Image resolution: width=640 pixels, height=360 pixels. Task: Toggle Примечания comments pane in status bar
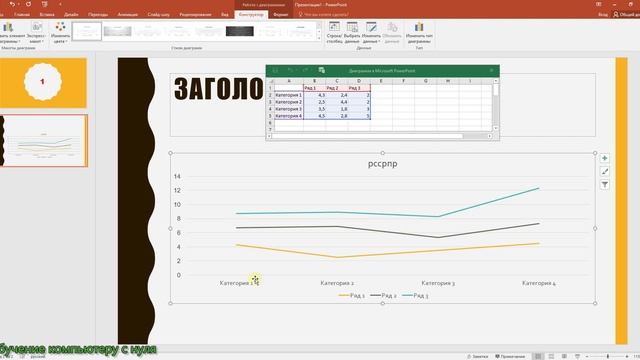[x=510, y=356]
